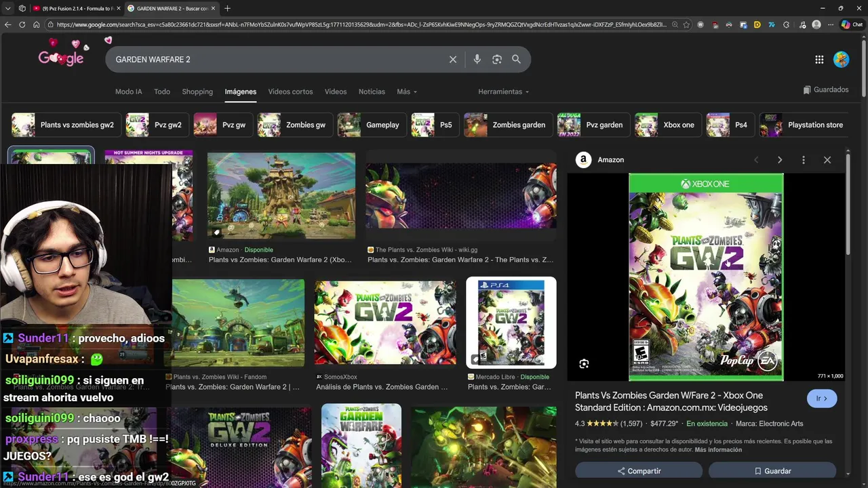868x488 pixels.
Task: Open the browser three-dot settings menu
Action: tap(831, 24)
